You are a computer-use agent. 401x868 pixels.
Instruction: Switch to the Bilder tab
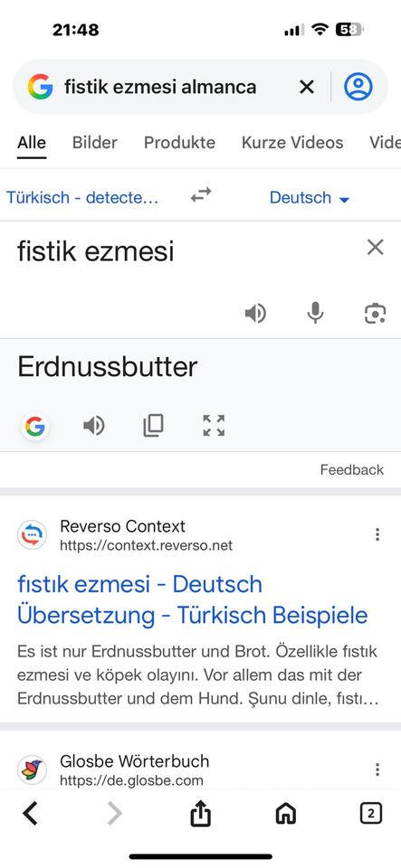click(x=95, y=143)
